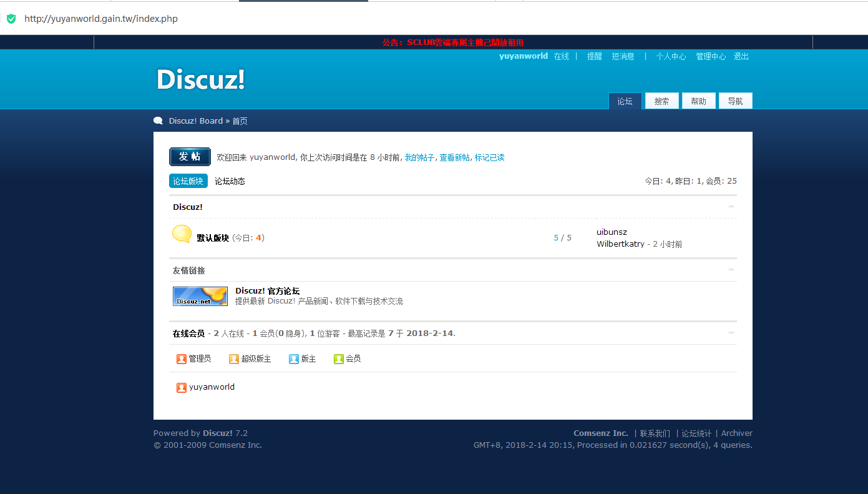Click the Discuz! logo in header
This screenshot has height=494, width=868.
click(201, 79)
